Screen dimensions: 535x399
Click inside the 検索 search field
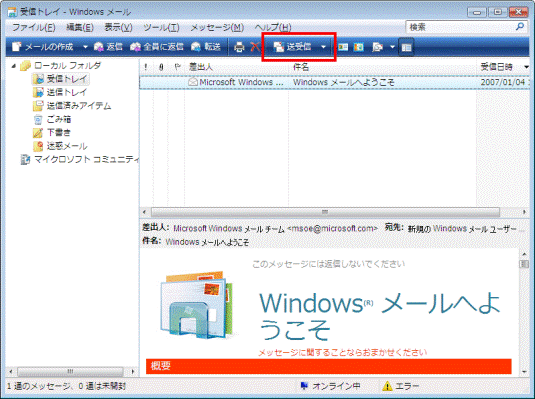click(460, 27)
